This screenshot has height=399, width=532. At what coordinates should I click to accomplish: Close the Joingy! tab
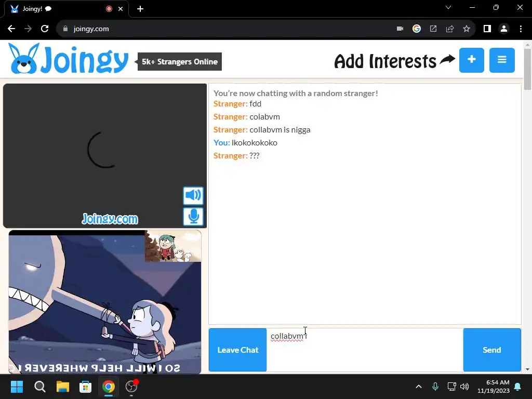pyautogui.click(x=121, y=9)
